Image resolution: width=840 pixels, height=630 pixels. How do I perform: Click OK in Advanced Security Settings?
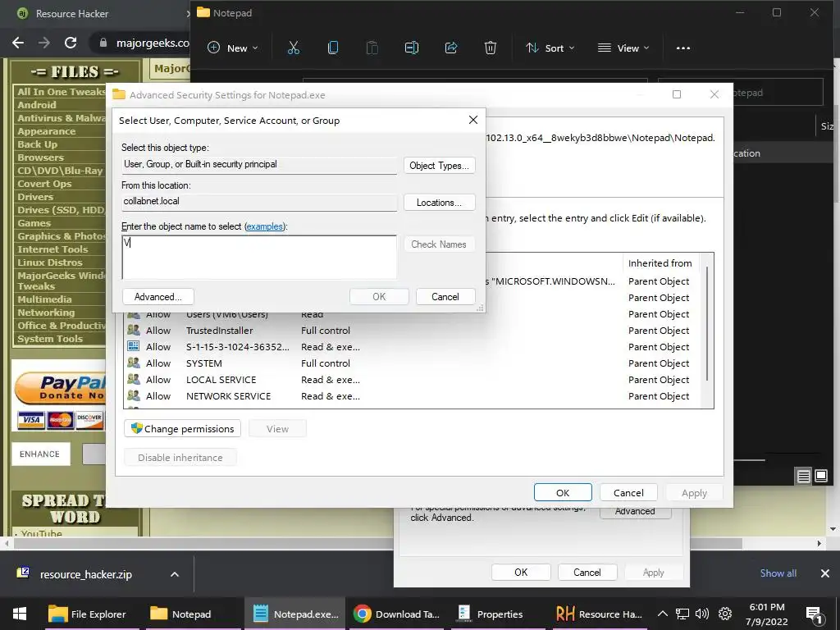563,493
